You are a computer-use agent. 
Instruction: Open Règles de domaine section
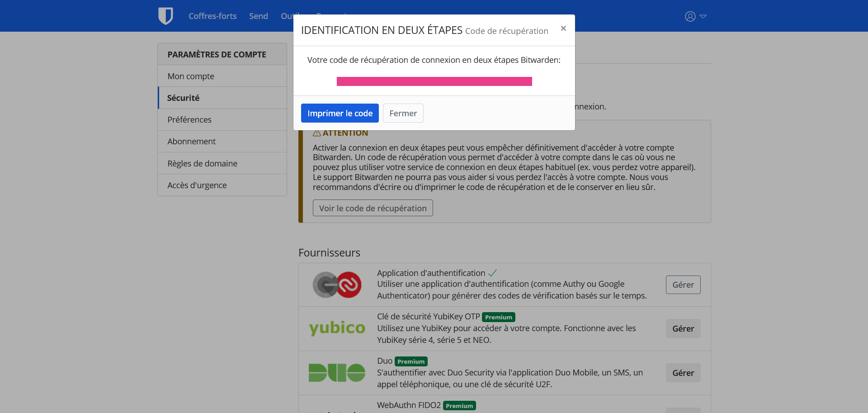[x=202, y=163]
